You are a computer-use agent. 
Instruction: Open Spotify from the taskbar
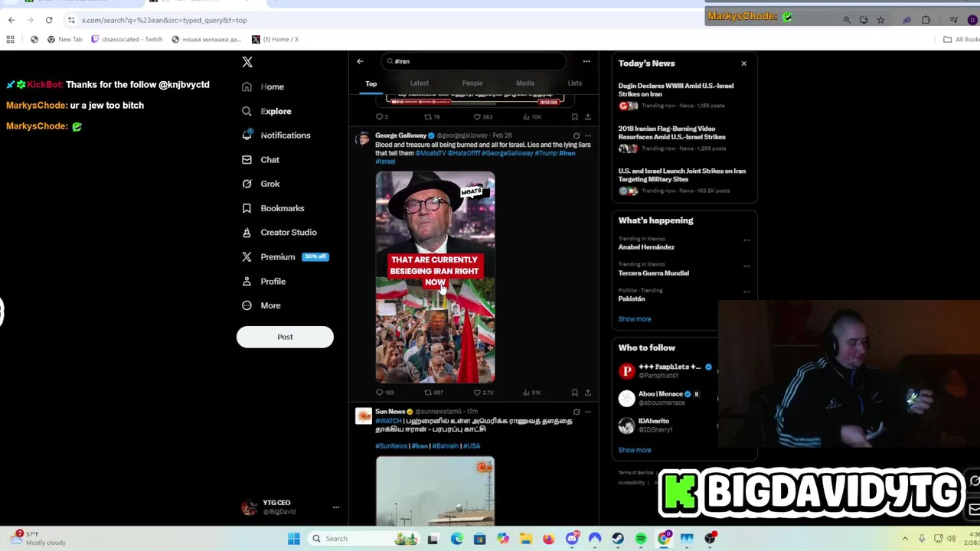pyautogui.click(x=641, y=539)
